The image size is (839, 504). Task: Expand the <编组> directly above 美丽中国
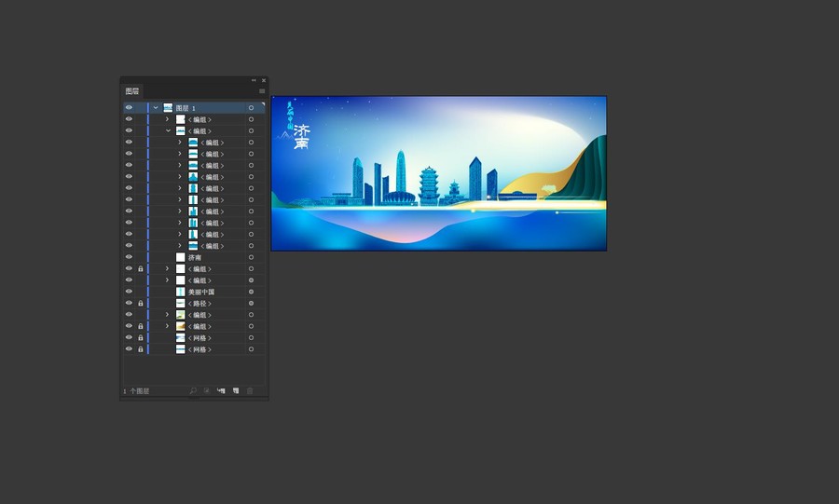click(168, 280)
